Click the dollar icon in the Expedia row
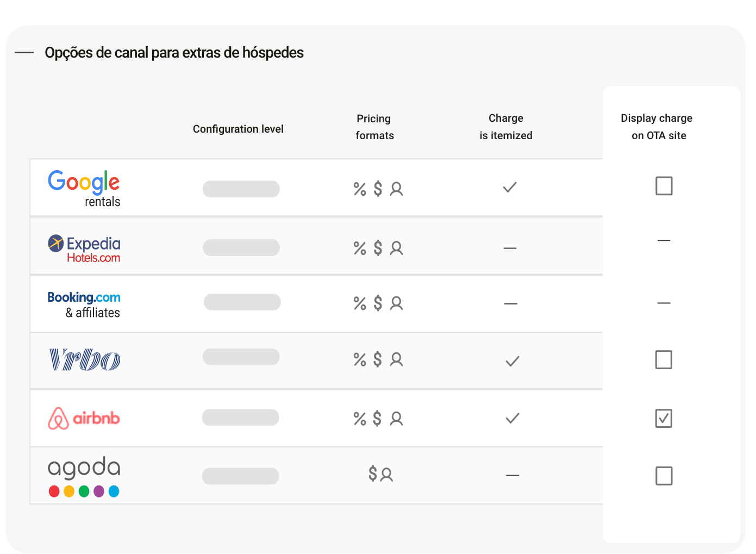Screen dimensions: 756x554 pyautogui.click(x=378, y=248)
